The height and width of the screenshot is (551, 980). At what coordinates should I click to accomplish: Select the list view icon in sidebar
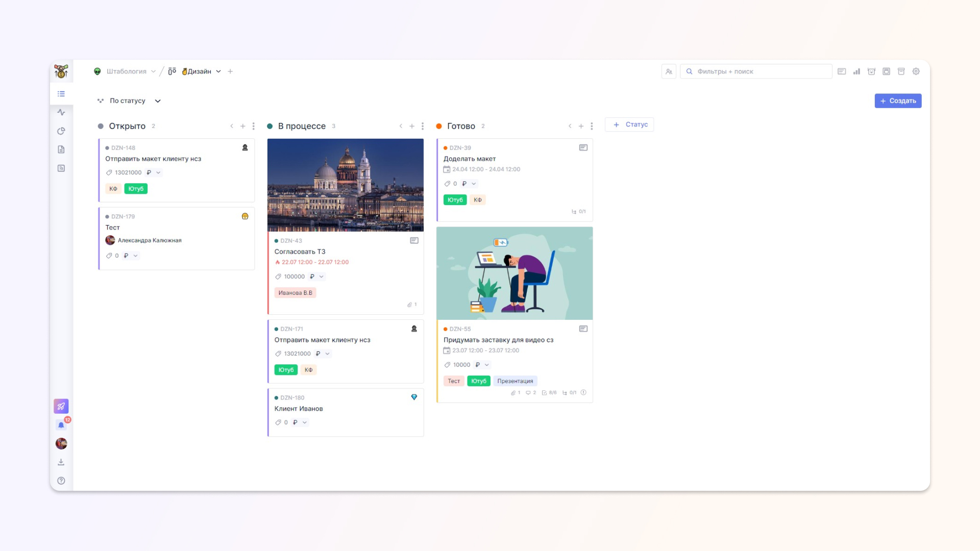[x=61, y=94]
